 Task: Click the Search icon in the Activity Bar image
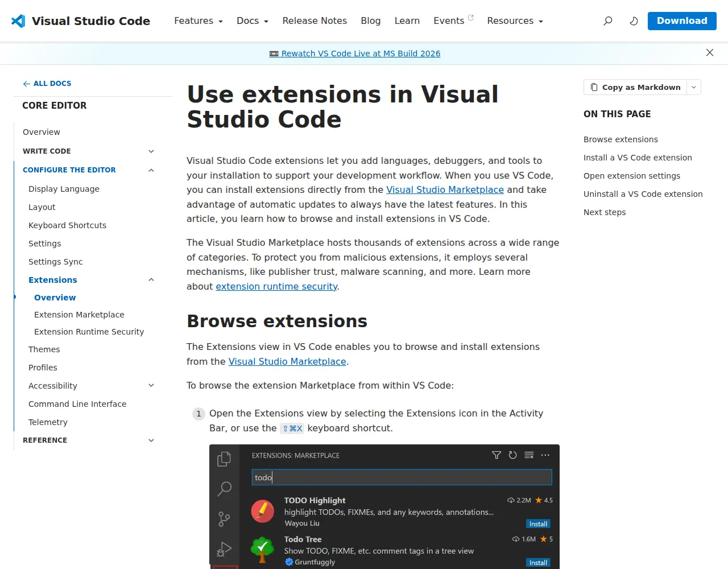224,489
